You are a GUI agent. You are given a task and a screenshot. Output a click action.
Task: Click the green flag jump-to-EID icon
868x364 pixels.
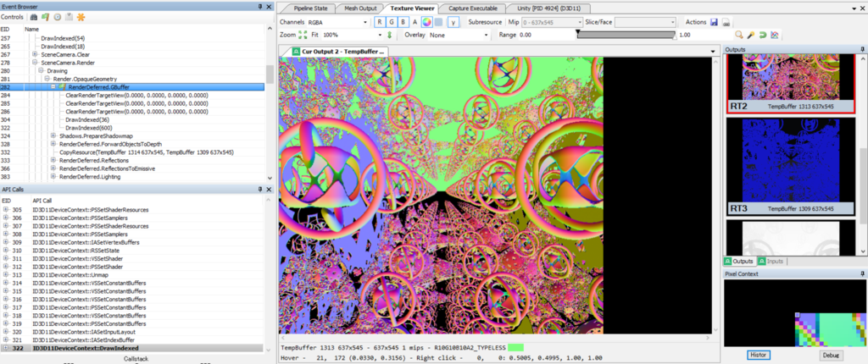[46, 17]
